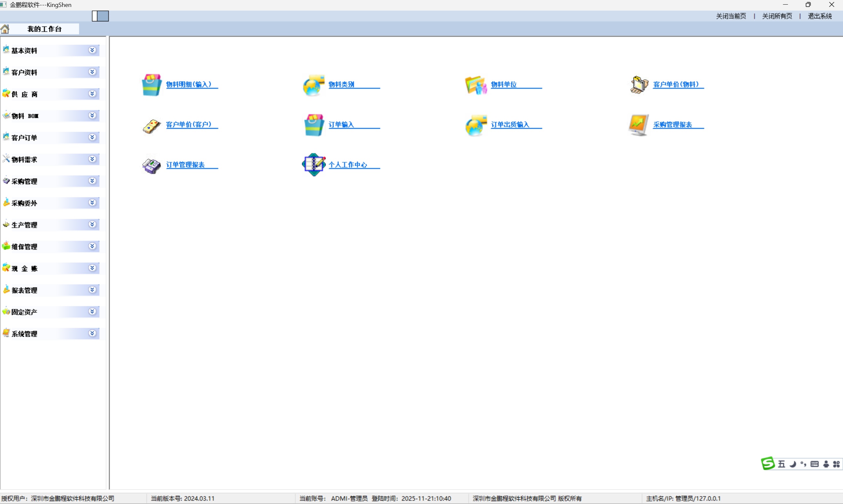Click the home icon beside 我的工作台
The image size is (843, 504).
click(x=5, y=29)
